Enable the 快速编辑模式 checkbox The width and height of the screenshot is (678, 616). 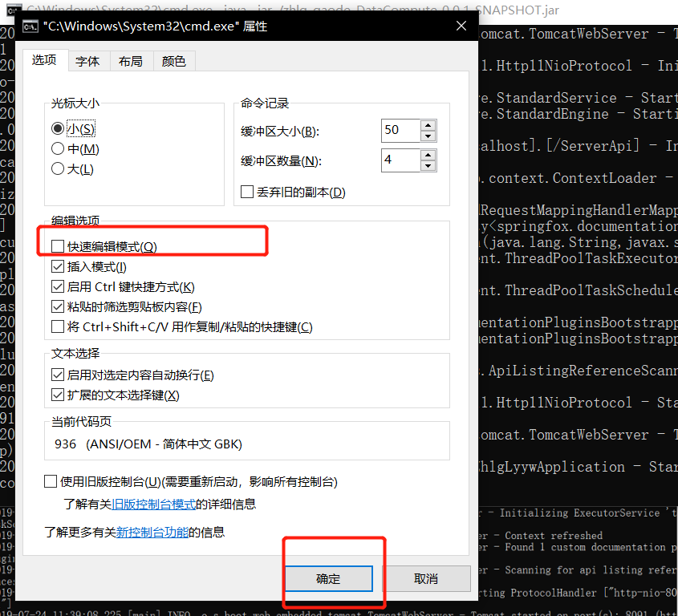(x=58, y=246)
